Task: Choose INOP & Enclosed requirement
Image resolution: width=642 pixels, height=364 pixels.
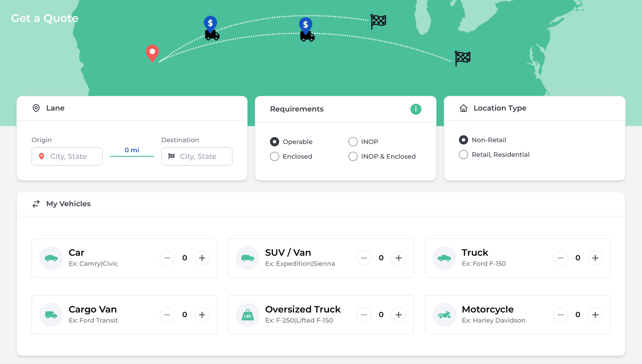Action: click(353, 157)
